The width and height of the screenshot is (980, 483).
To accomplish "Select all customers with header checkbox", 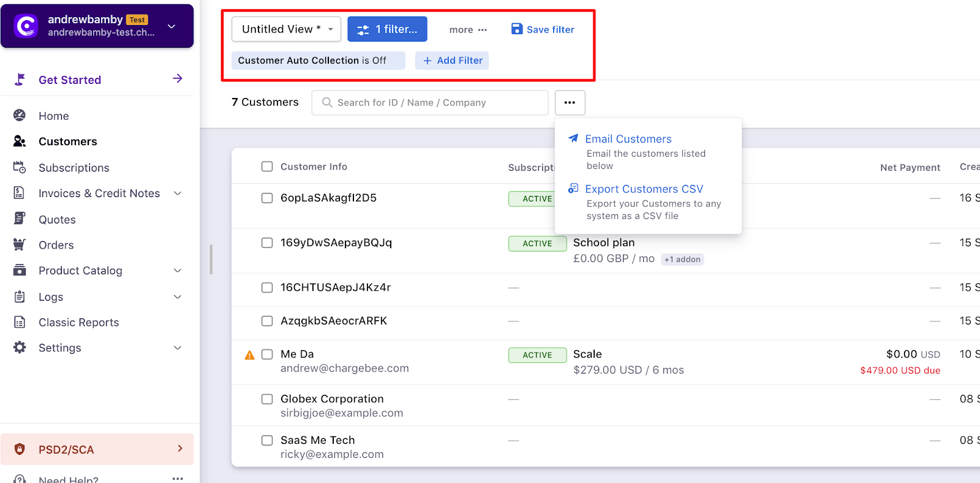I will coord(267,167).
